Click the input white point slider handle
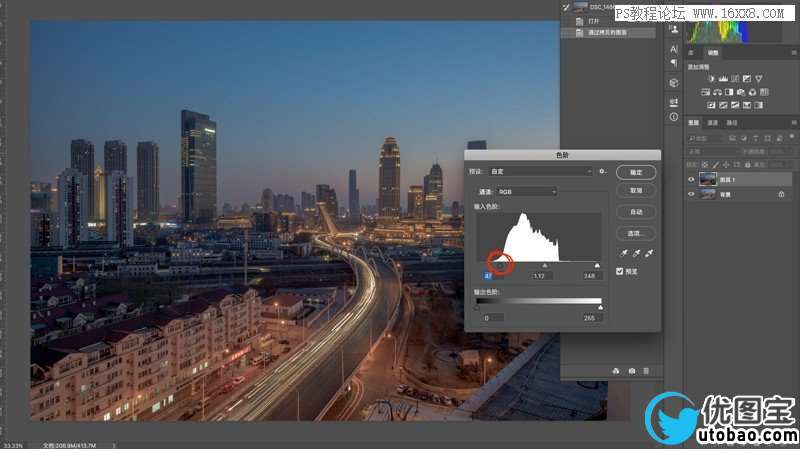 597,266
